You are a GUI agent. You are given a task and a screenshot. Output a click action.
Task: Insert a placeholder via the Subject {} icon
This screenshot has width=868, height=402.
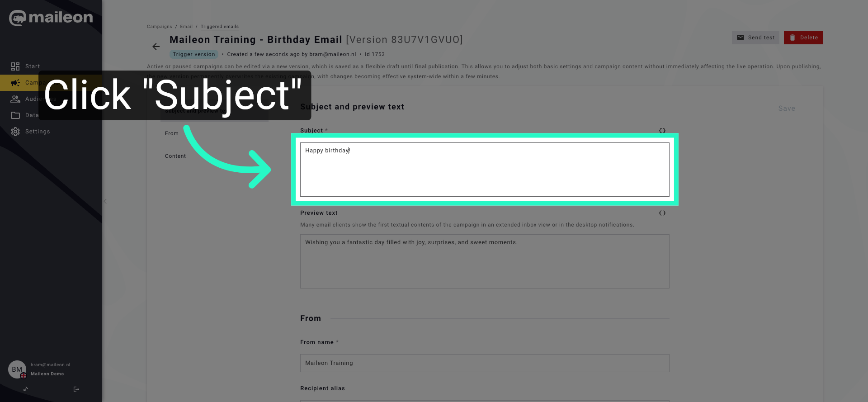662,131
